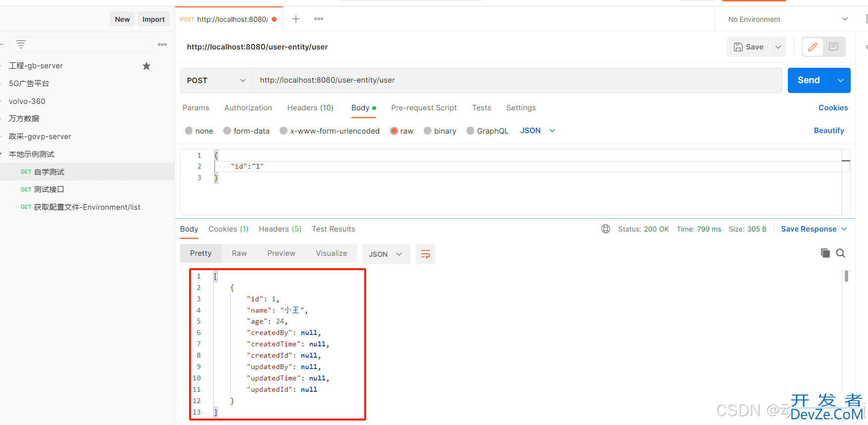Click the New button
Screen dimensions: 868x425
click(x=122, y=19)
